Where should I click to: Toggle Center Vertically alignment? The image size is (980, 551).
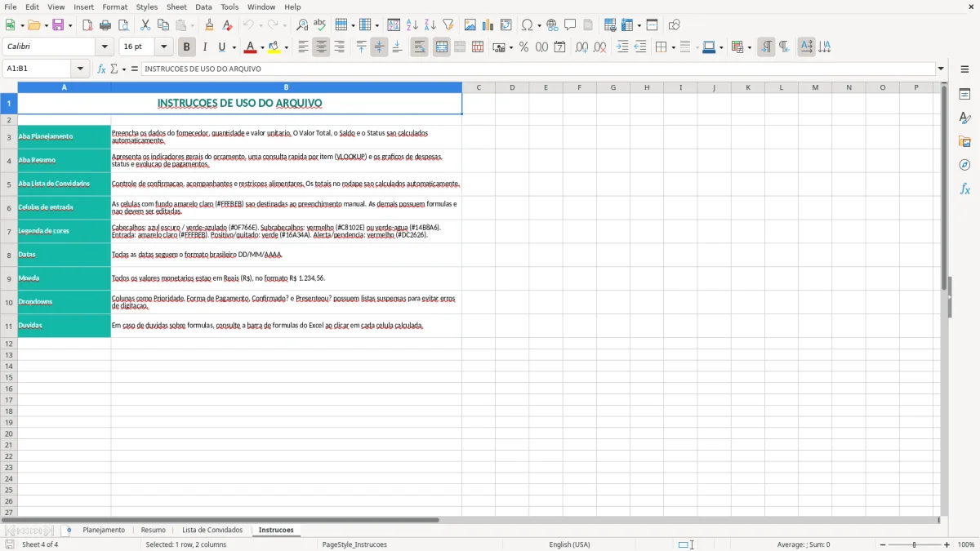[x=379, y=47]
